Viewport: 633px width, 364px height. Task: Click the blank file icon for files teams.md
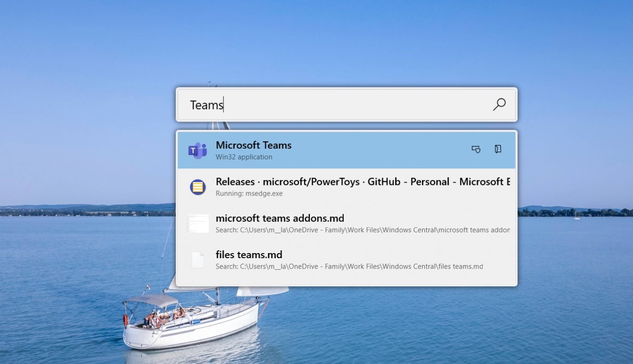click(197, 259)
